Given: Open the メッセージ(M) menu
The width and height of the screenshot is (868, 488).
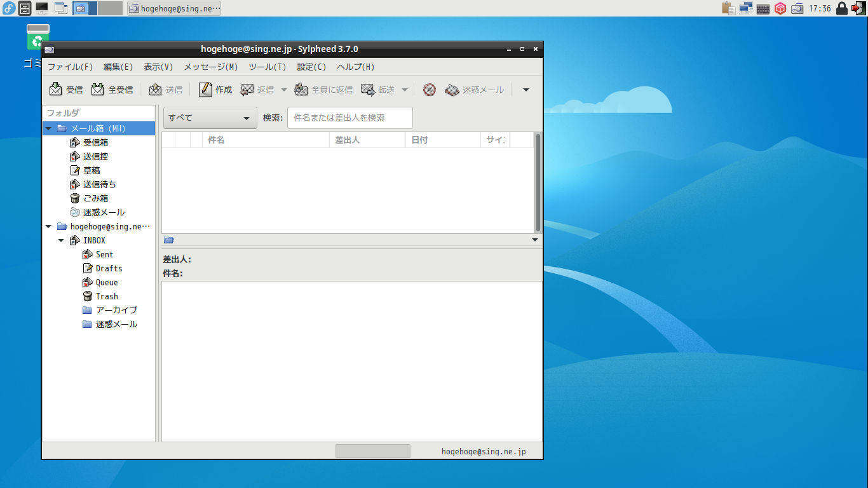Looking at the screenshot, I should click(211, 67).
